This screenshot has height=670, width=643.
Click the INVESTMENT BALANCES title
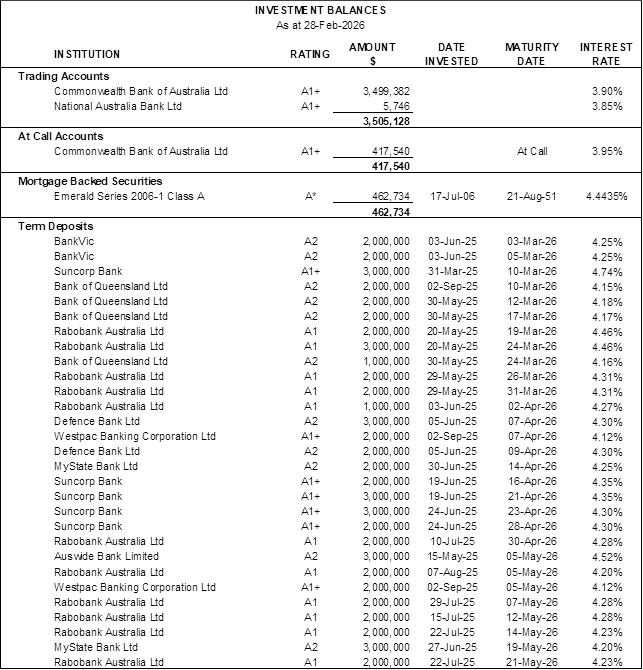320,10
